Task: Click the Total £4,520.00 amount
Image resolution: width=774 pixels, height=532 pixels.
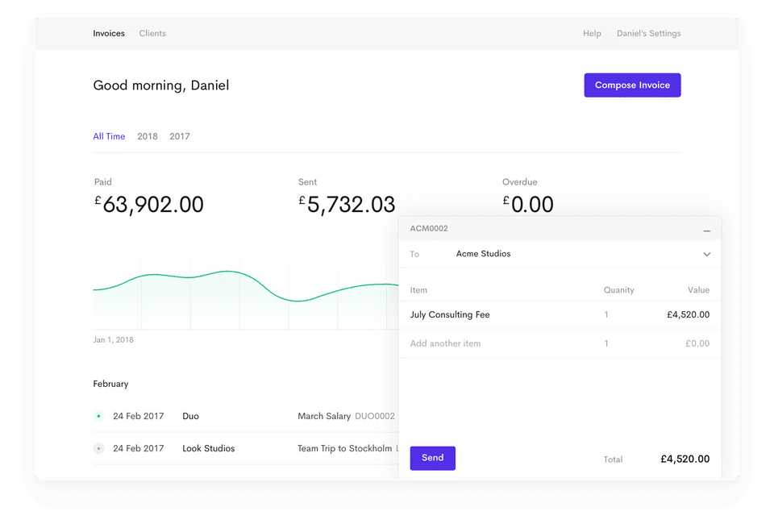Action: click(685, 459)
